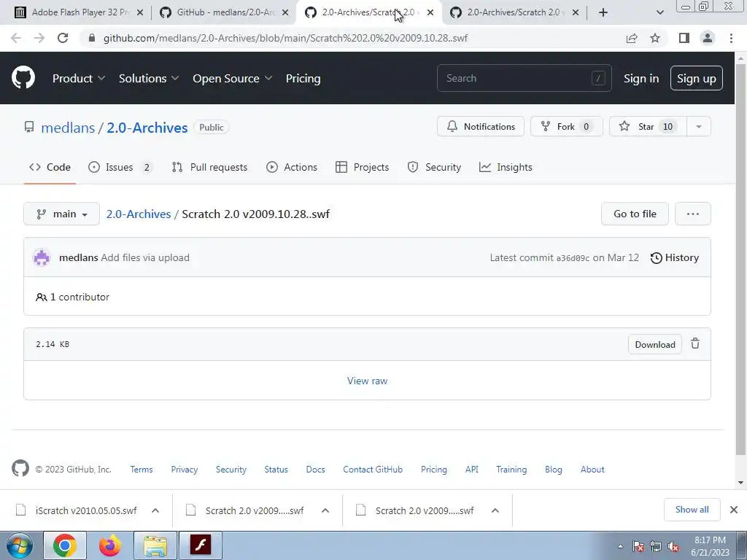Image resolution: width=747 pixels, height=560 pixels.
Task: Open the Pull requests tab
Action: coord(209,167)
